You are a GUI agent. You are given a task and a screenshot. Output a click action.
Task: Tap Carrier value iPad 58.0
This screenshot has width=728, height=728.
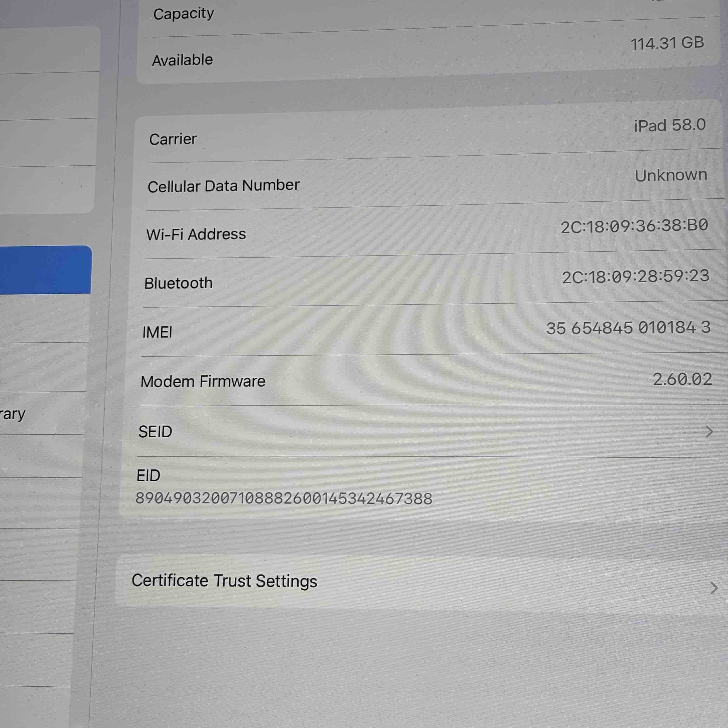pyautogui.click(x=669, y=125)
